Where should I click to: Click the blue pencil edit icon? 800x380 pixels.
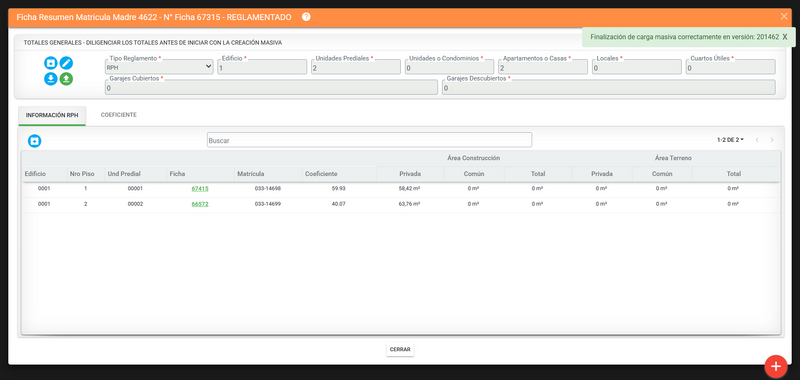point(66,63)
